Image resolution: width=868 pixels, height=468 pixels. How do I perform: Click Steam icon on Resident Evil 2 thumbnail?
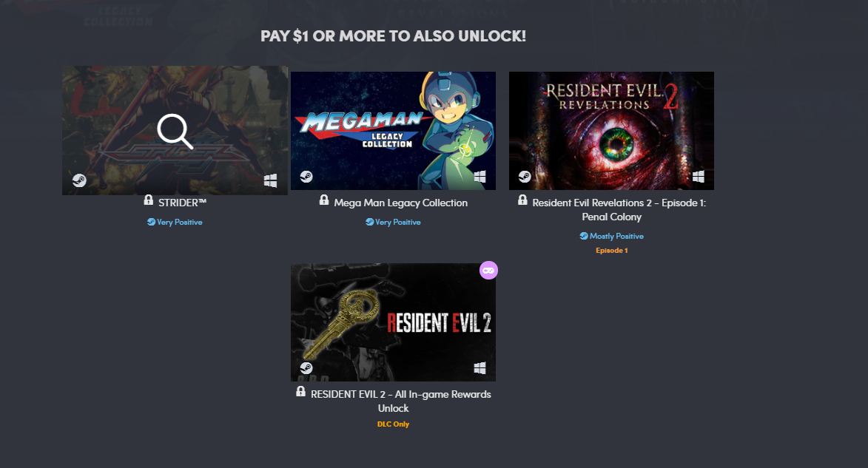[306, 368]
